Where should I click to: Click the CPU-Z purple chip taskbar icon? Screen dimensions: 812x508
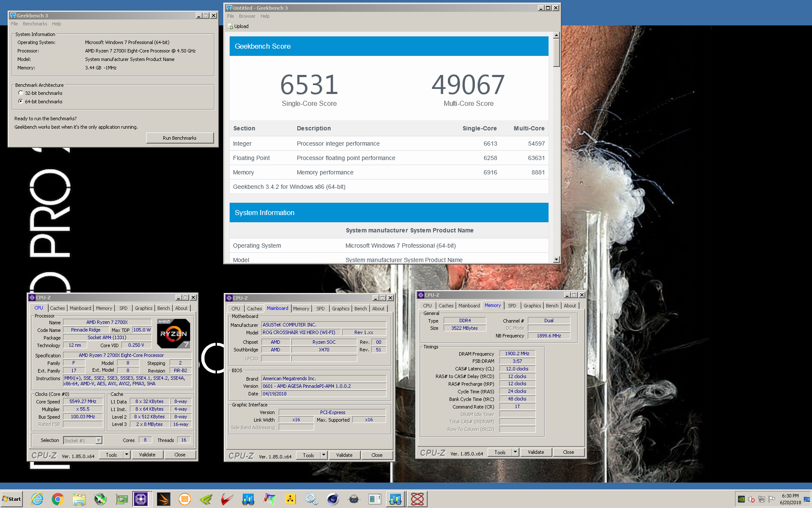(x=141, y=499)
